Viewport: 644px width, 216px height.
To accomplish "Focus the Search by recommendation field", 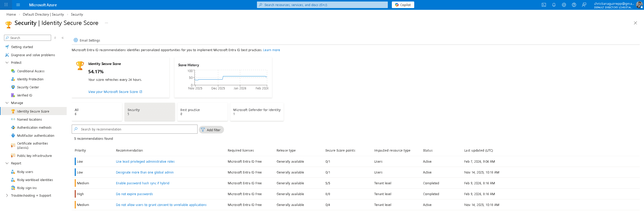I will coord(137,129).
